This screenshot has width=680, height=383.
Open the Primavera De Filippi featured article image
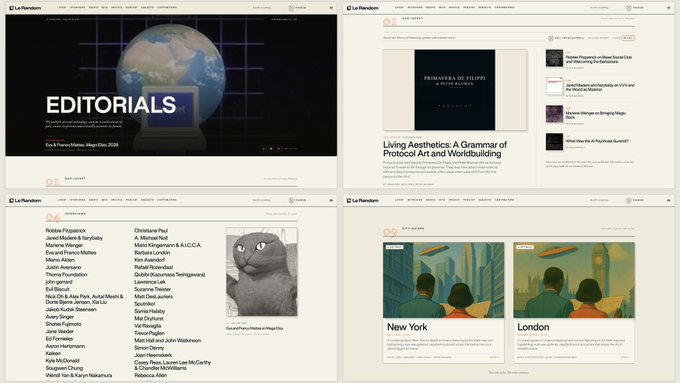tap(454, 90)
